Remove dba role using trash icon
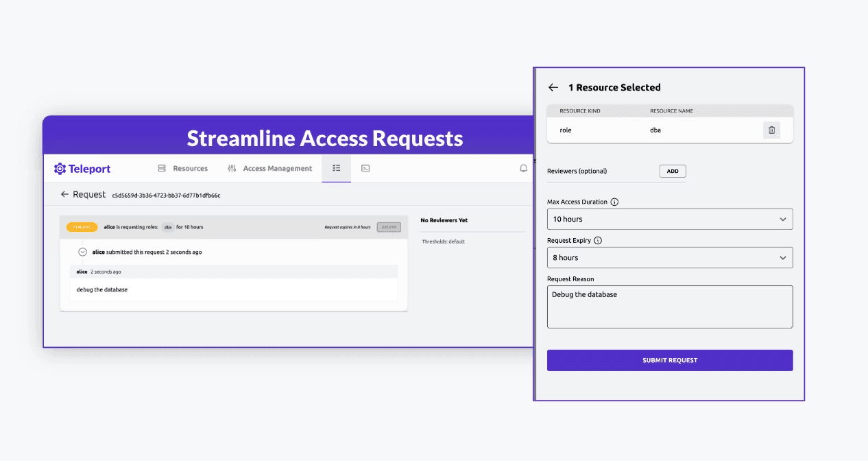This screenshot has height=461, width=868. pyautogui.click(x=771, y=130)
